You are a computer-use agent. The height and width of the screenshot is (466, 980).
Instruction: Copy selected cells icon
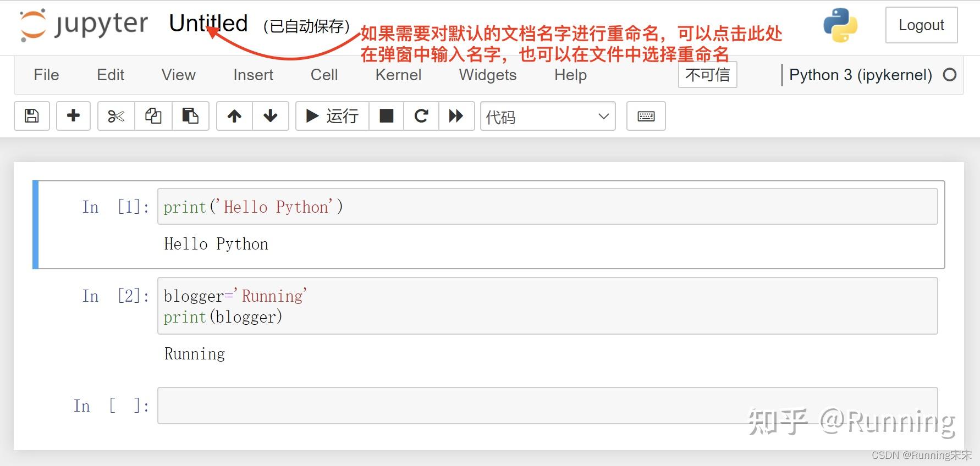(153, 116)
